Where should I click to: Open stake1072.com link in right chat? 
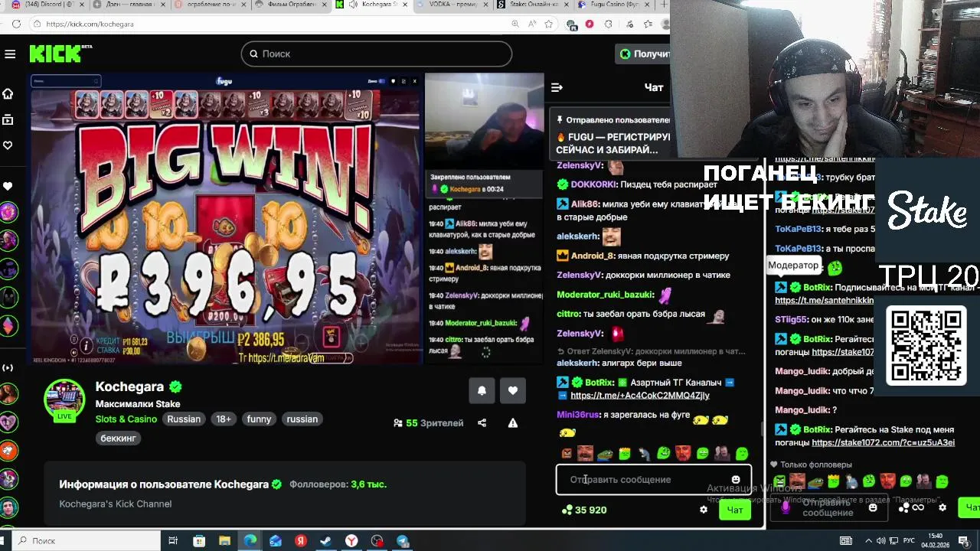883,442
